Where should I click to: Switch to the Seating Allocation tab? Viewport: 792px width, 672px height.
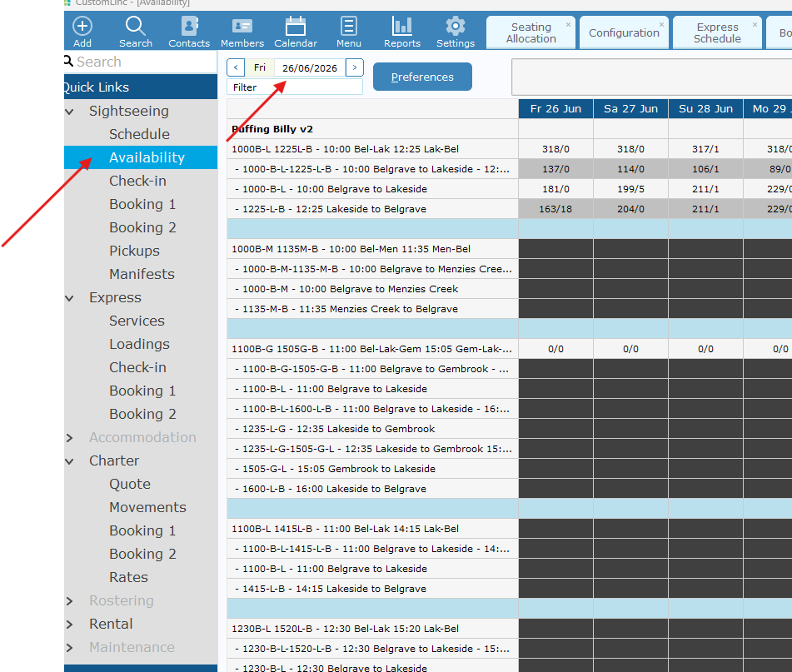[x=530, y=32]
